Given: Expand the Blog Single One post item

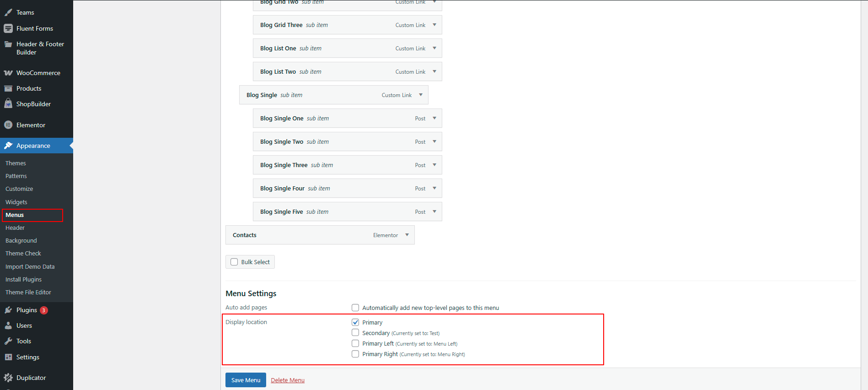Looking at the screenshot, I should [434, 118].
